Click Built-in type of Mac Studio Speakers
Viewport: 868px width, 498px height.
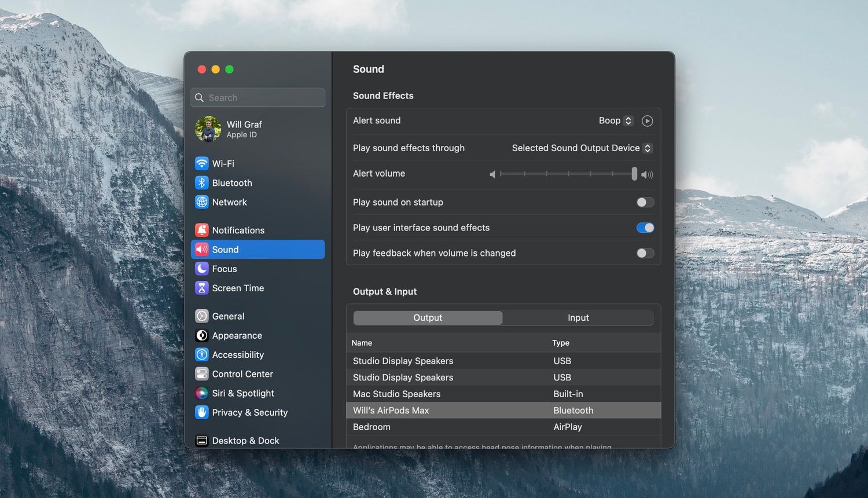pyautogui.click(x=568, y=394)
